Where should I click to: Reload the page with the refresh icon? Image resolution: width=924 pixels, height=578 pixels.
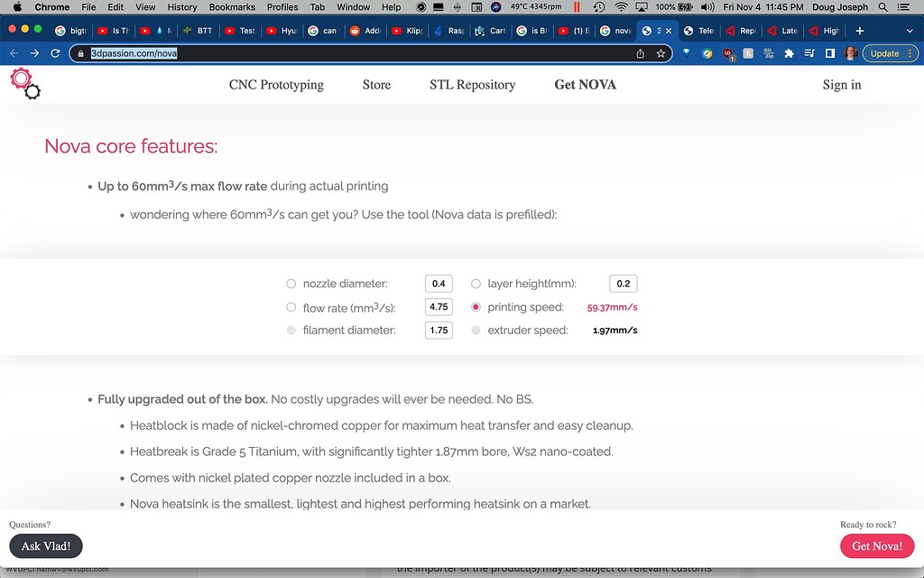pyautogui.click(x=56, y=53)
